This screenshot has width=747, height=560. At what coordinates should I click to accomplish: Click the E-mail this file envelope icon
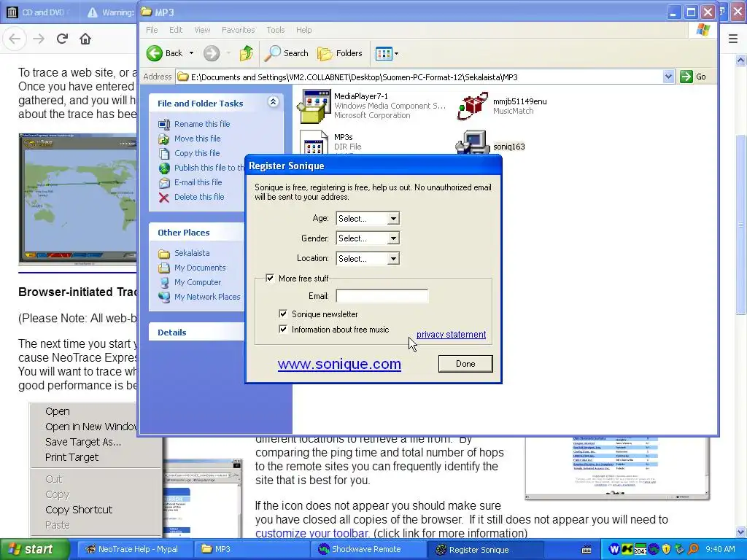tap(164, 183)
